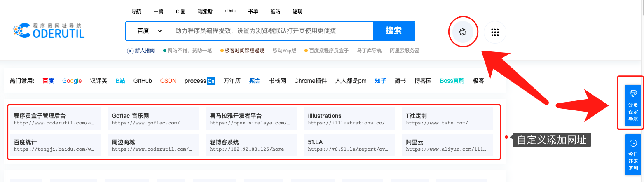Open the B站 link
The height and width of the screenshot is (182, 644).
pyautogui.click(x=120, y=81)
